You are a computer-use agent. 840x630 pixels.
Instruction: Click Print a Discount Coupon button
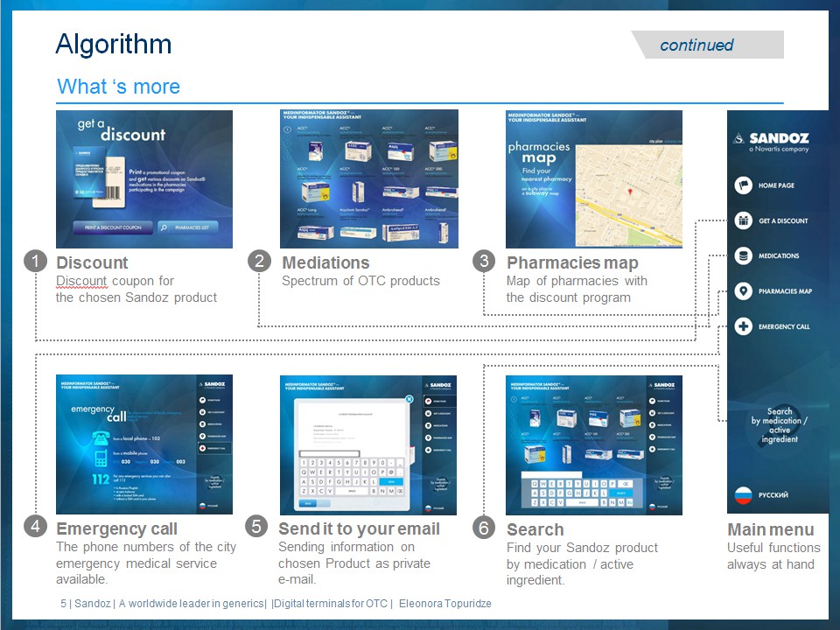tap(113, 227)
